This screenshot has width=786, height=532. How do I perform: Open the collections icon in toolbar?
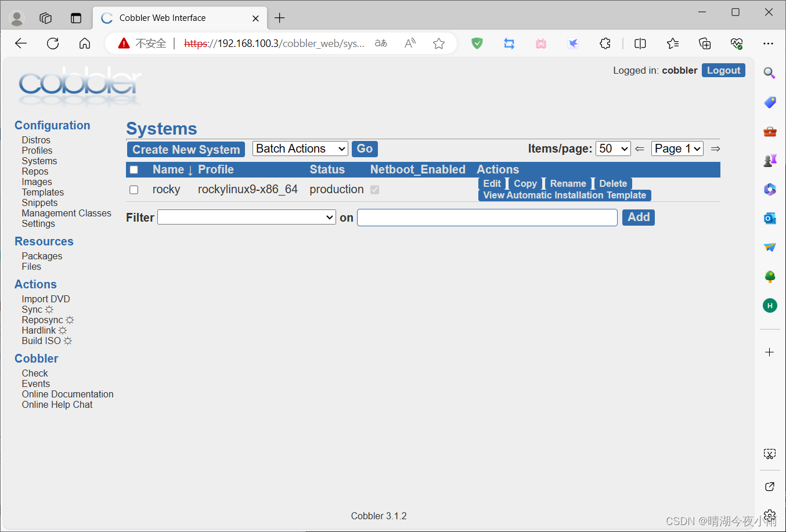[x=705, y=44]
